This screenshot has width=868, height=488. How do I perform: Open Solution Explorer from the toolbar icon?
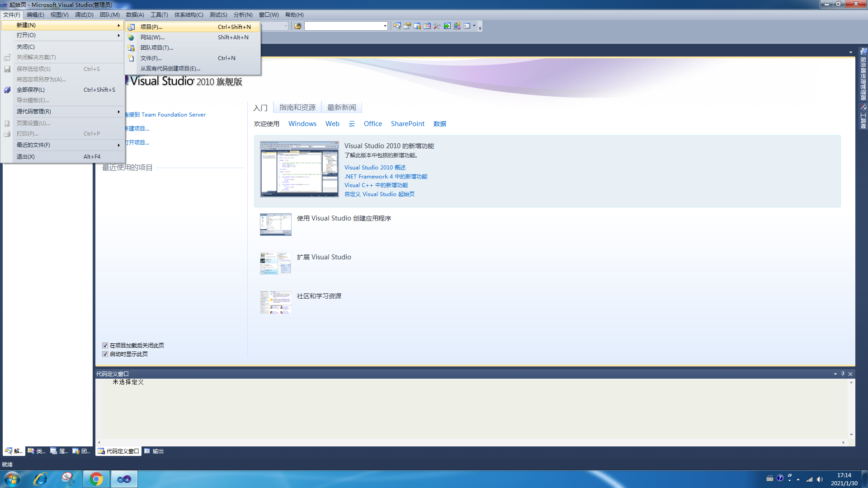click(397, 26)
